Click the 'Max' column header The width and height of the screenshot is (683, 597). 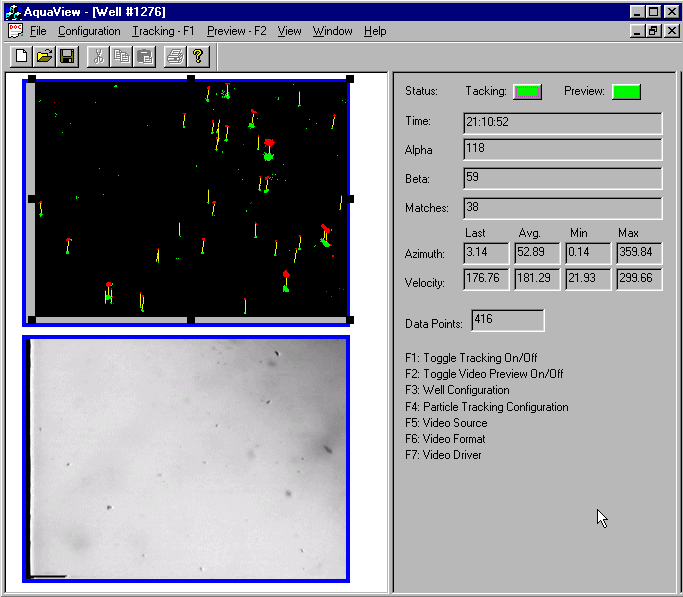coord(628,233)
